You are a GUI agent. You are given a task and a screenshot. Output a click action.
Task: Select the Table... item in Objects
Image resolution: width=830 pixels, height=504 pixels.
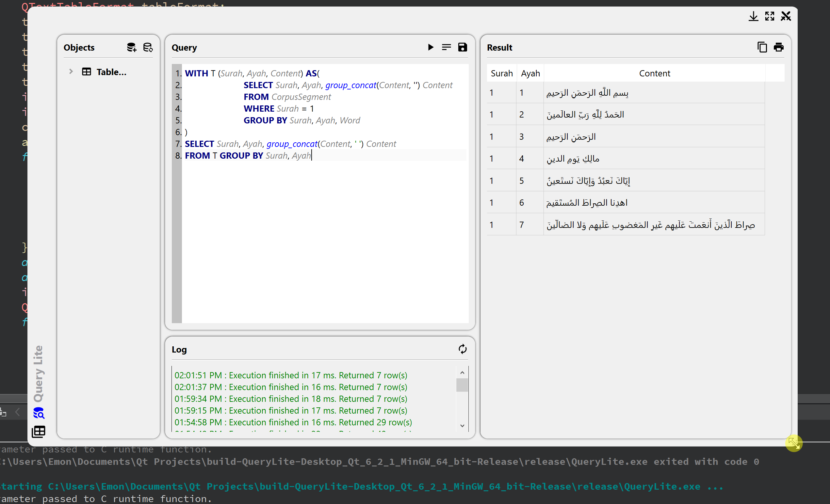(x=111, y=72)
